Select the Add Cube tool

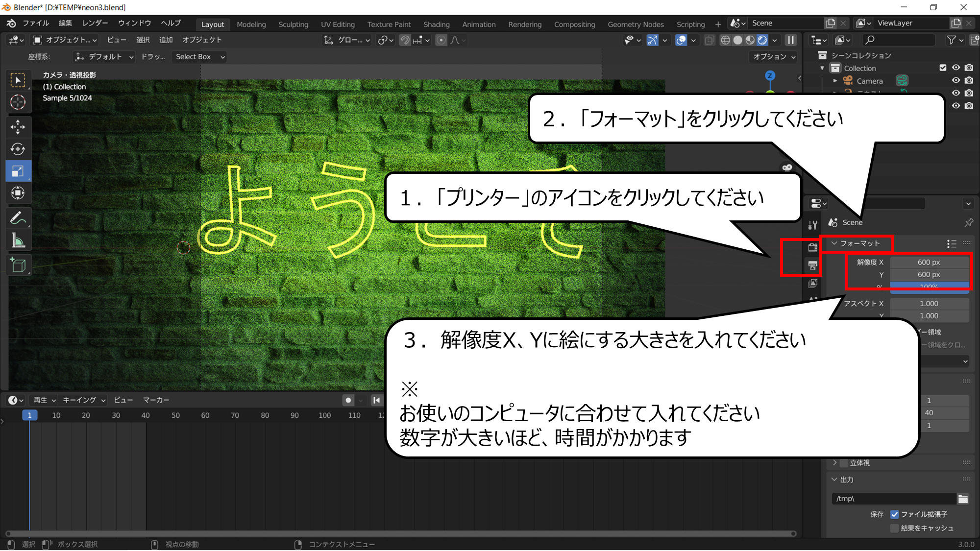(18, 265)
